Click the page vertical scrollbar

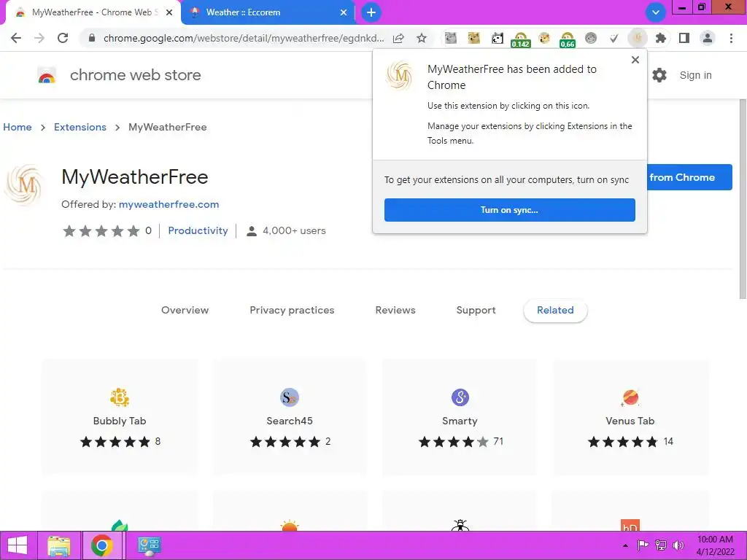[x=743, y=199]
